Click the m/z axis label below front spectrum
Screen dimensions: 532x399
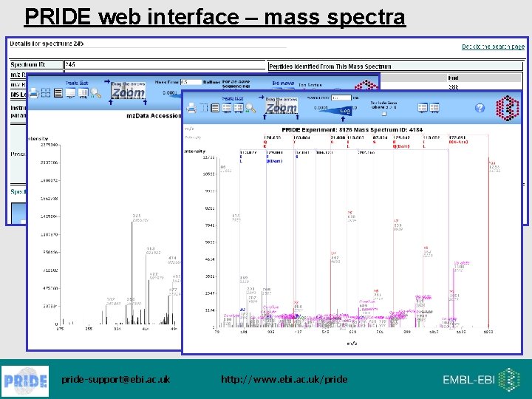(x=352, y=344)
